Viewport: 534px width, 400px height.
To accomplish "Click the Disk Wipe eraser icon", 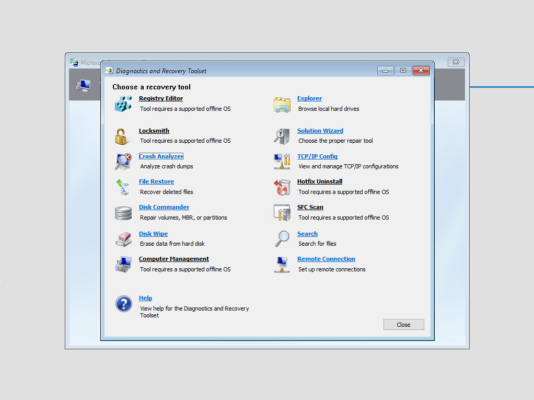I will click(x=123, y=239).
